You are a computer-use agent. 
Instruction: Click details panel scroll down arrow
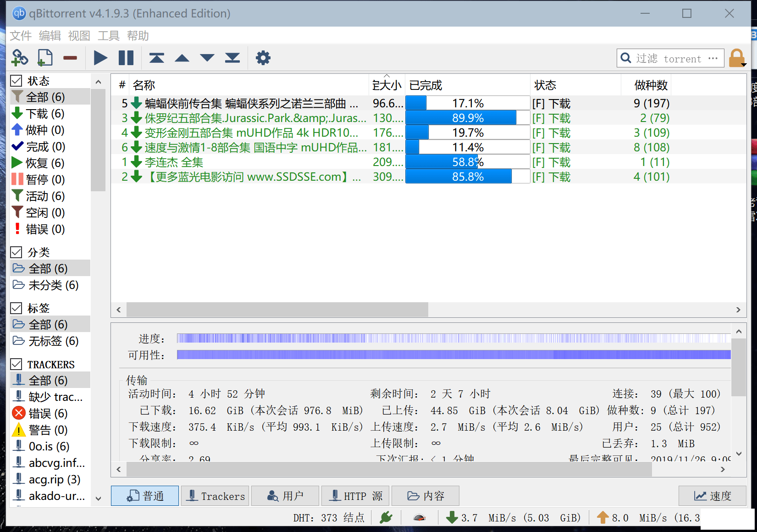click(x=739, y=454)
